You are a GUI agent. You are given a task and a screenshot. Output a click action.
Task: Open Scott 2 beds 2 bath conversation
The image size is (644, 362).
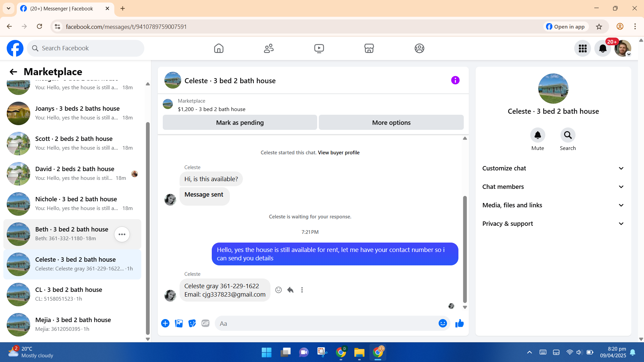[72, 144]
